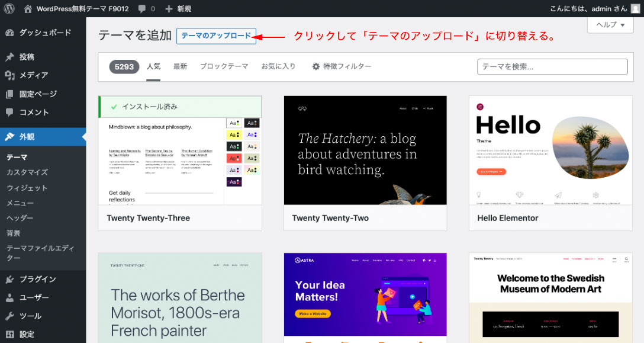Click Twenty Twenty-Three theme name
The height and width of the screenshot is (343, 644).
pos(148,219)
